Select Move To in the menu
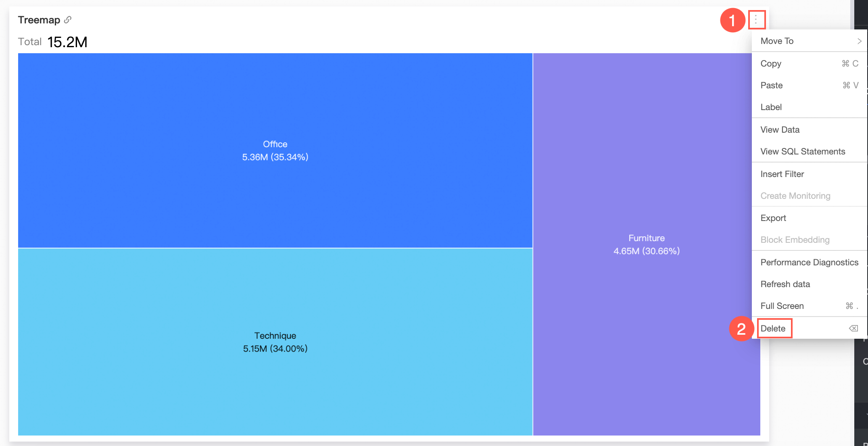868x446 pixels. click(x=777, y=41)
